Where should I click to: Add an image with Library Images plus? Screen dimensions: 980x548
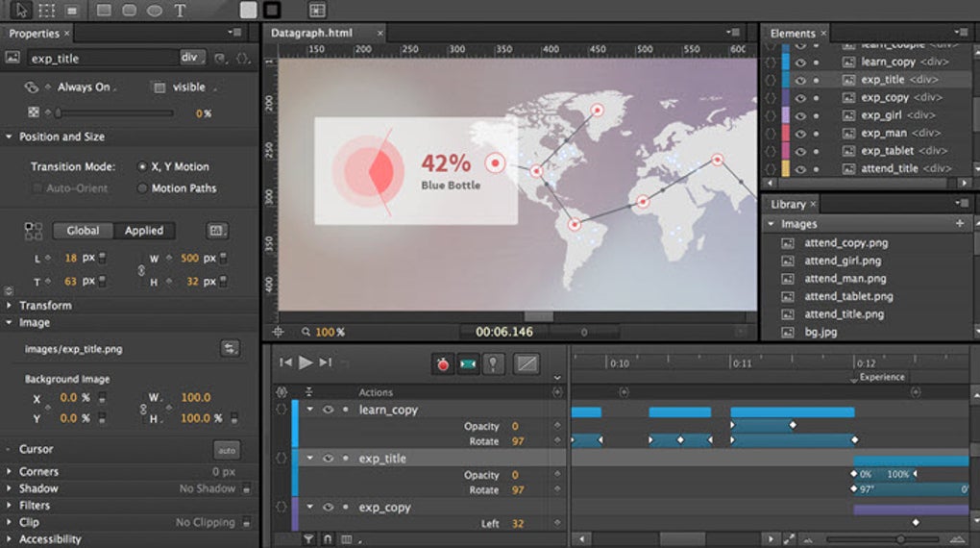pyautogui.click(x=960, y=223)
